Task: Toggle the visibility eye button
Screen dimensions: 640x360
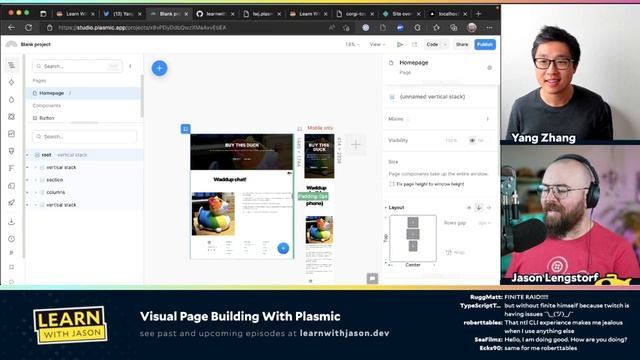Action: (472, 140)
